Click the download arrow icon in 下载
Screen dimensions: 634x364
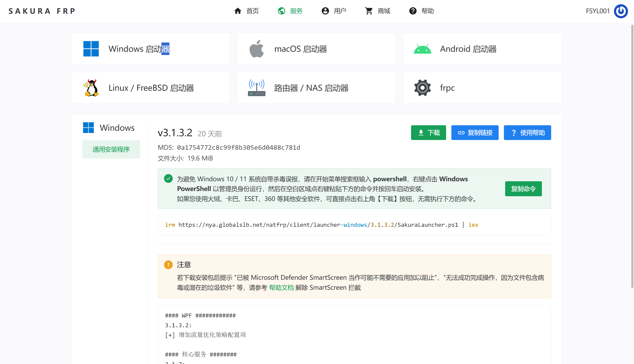pos(421,132)
